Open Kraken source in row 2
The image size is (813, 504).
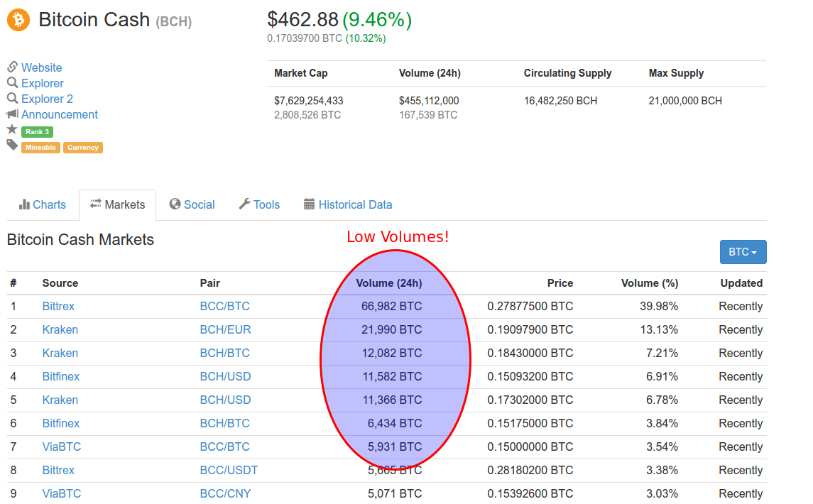click(x=60, y=330)
